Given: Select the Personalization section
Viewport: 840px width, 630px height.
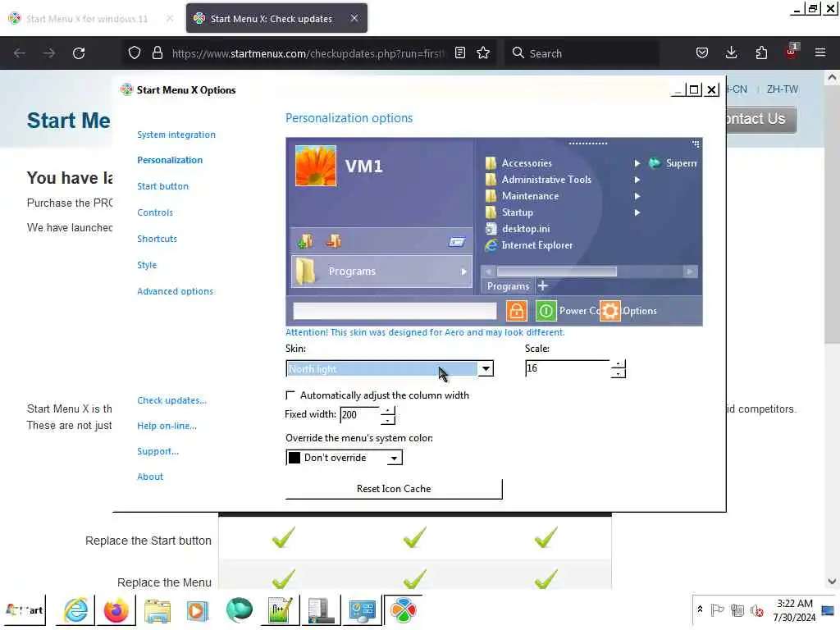Looking at the screenshot, I should click(x=170, y=160).
